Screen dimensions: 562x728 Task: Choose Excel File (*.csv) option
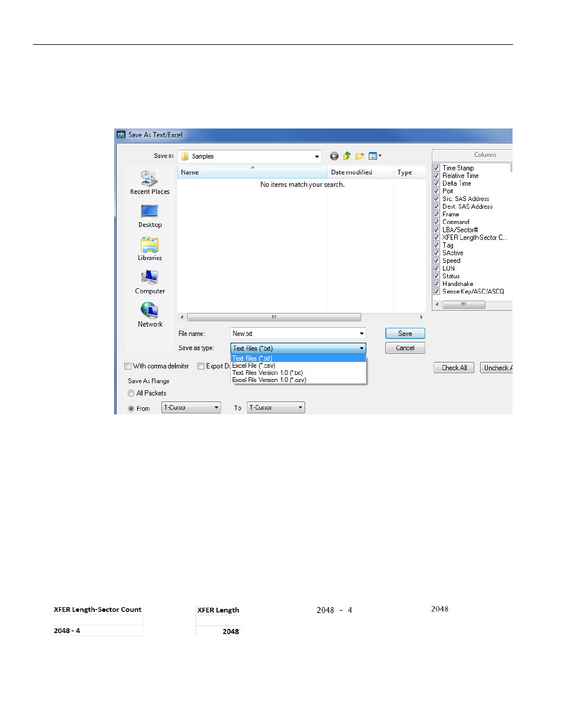[298, 365]
